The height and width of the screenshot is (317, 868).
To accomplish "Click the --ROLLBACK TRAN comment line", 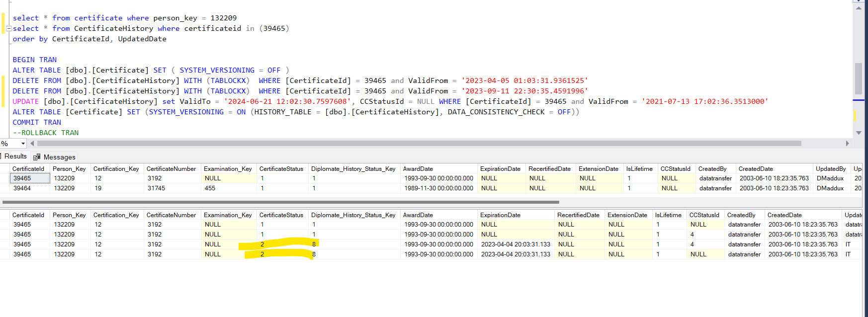I will coord(46,133).
